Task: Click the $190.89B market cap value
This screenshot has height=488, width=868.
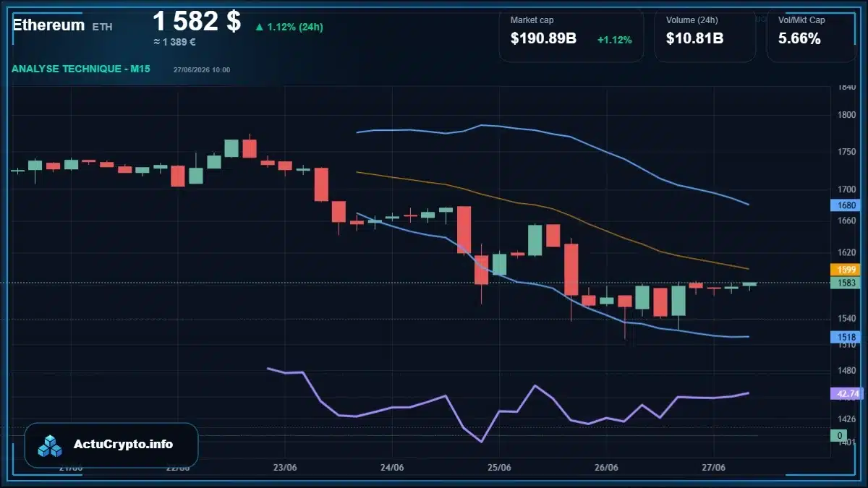Action: [x=543, y=39]
